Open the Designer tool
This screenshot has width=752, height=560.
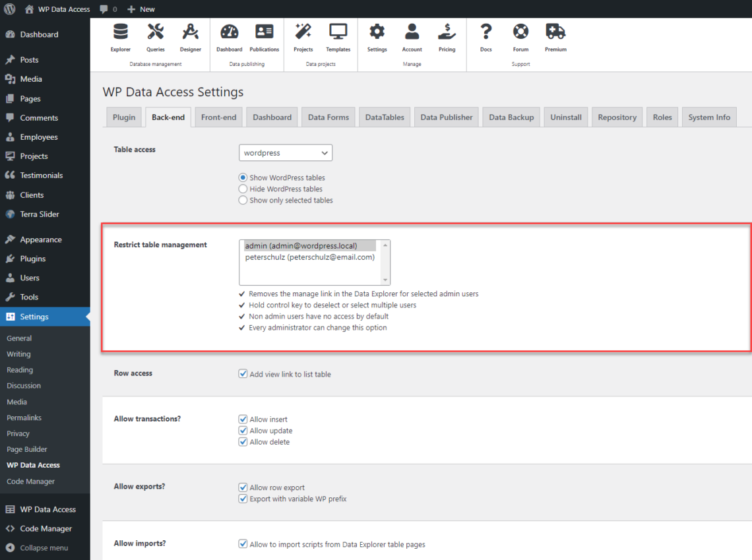[190, 38]
